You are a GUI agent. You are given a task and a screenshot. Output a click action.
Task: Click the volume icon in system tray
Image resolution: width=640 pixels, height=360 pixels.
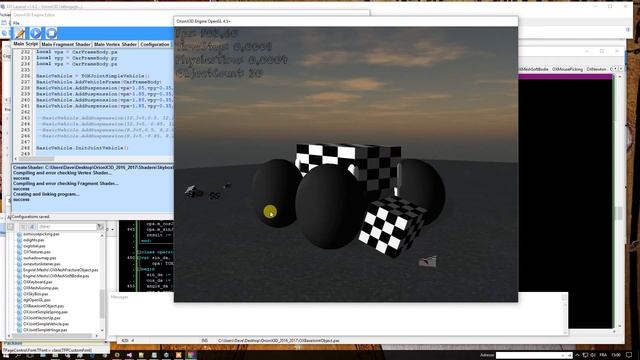click(593, 355)
